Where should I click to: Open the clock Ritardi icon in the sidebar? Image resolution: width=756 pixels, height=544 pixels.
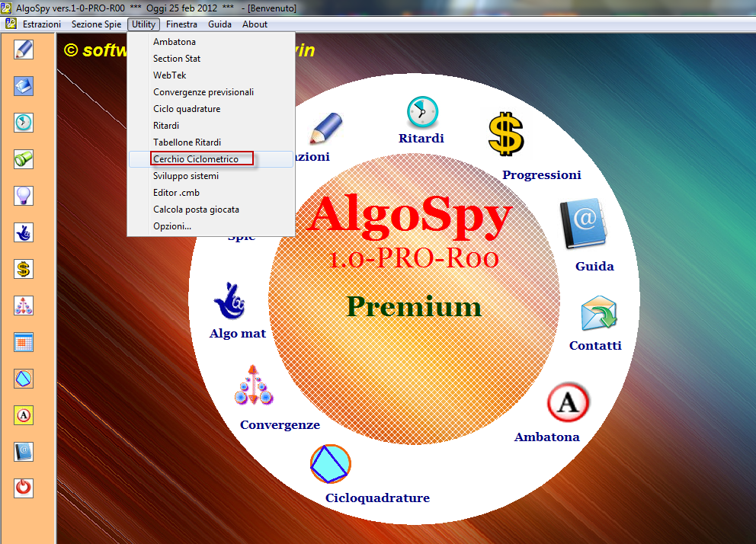click(x=24, y=123)
